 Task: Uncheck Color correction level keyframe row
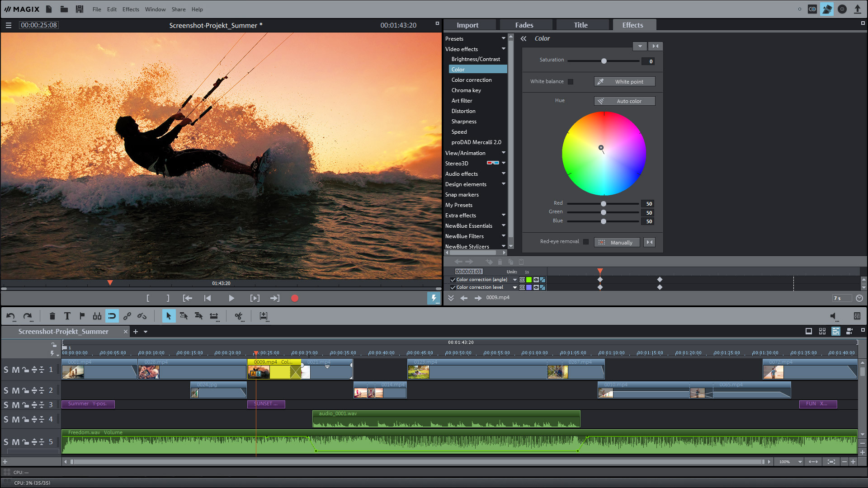coord(453,287)
